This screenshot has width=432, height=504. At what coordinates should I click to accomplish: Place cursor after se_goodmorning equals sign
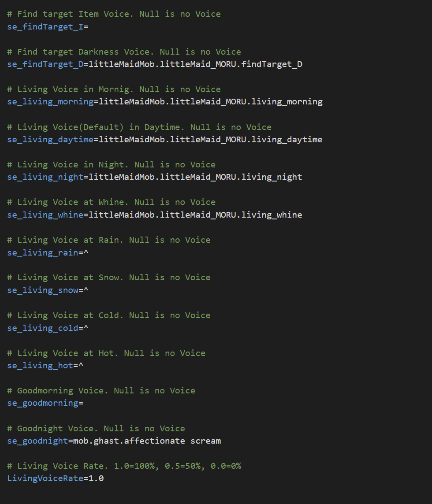84,403
